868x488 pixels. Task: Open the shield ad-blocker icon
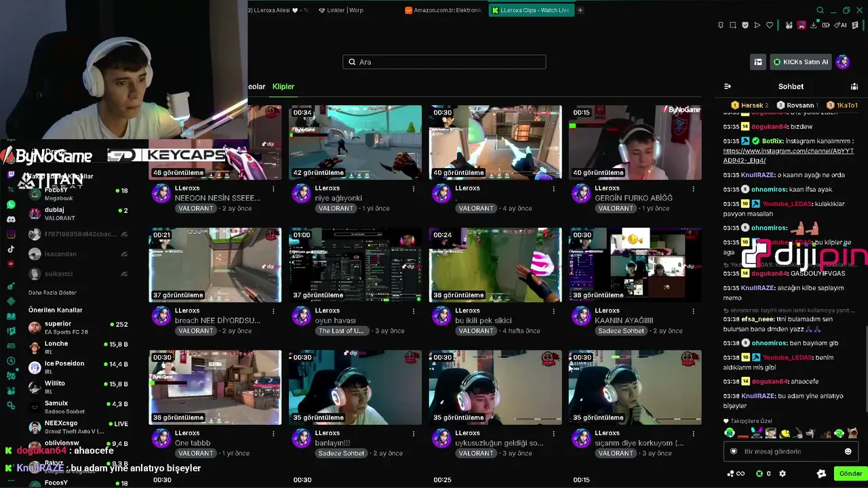pyautogui.click(x=745, y=25)
